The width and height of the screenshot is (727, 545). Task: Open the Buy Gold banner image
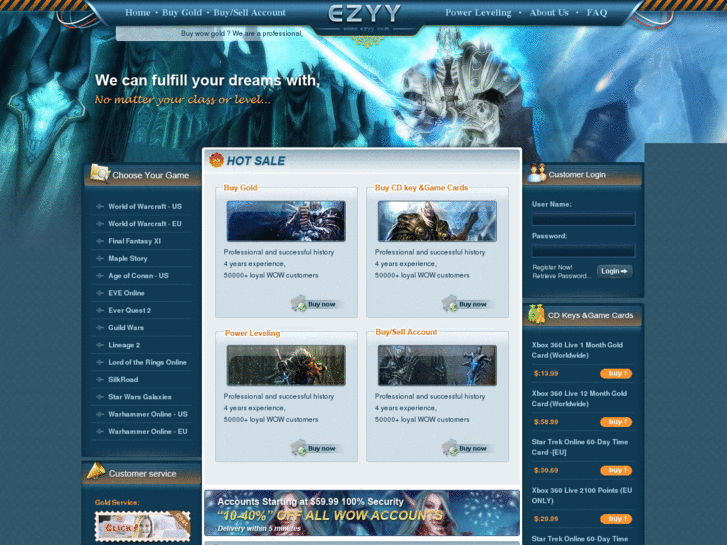pos(286,221)
